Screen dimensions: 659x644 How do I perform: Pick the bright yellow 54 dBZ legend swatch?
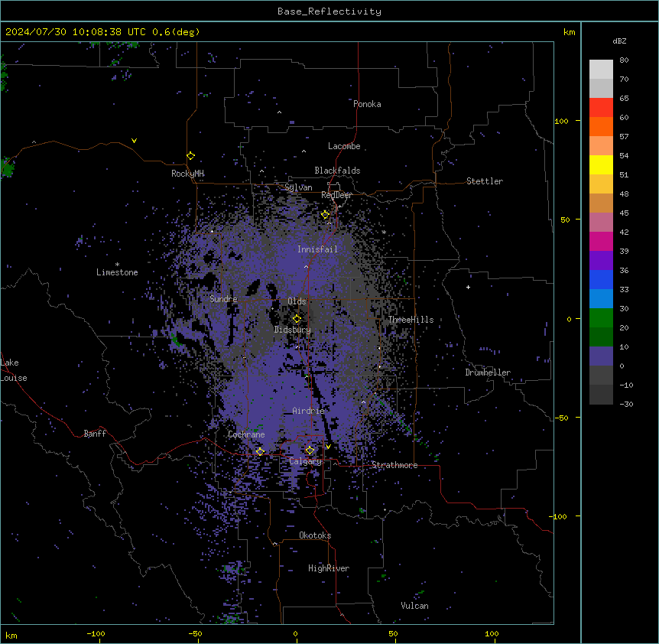(601, 164)
